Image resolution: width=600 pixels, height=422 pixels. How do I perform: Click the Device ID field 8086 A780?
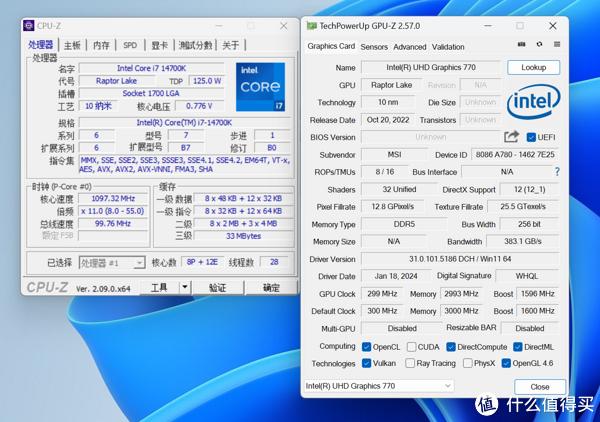tap(515, 155)
